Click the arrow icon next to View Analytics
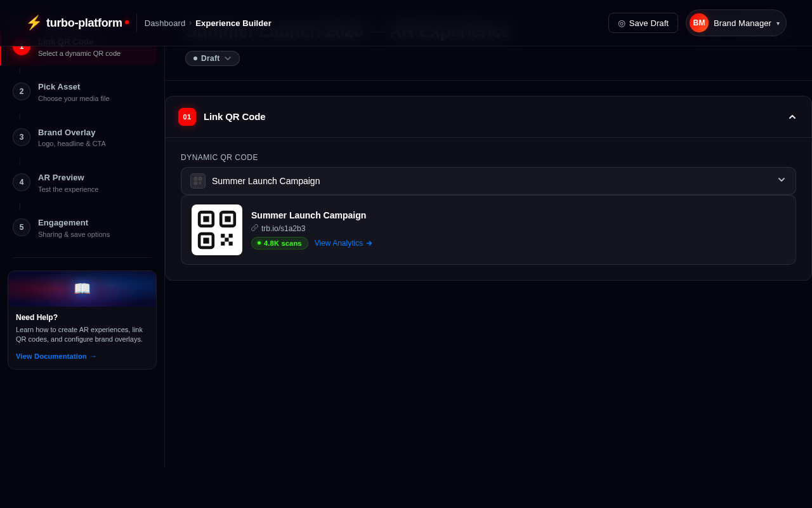 coord(369,243)
